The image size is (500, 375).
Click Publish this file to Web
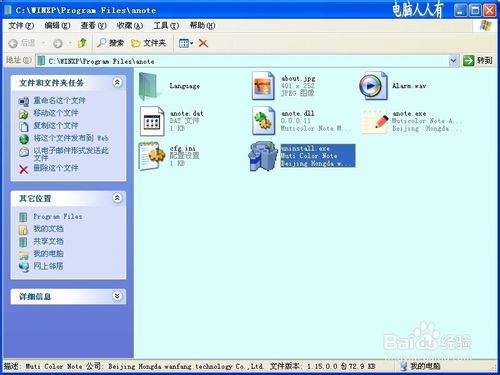(x=71, y=138)
